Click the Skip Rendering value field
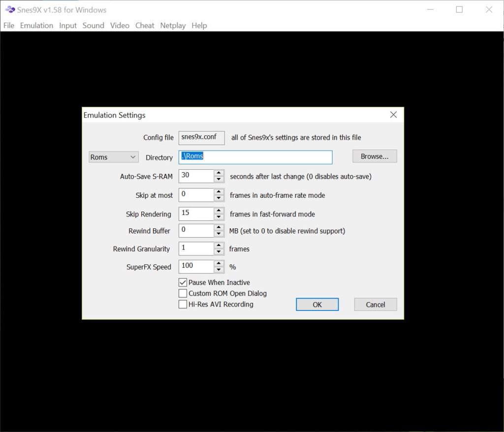The height and width of the screenshot is (432, 504). pyautogui.click(x=196, y=214)
